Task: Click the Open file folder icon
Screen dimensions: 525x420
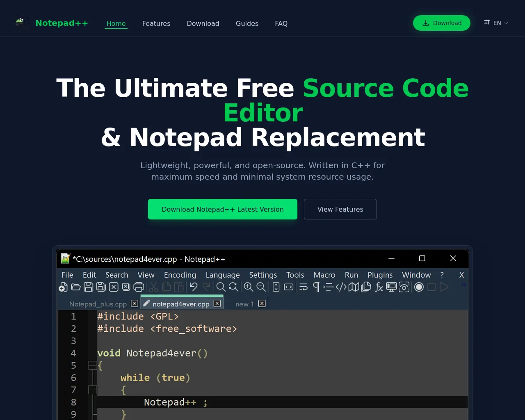Action: click(76, 287)
